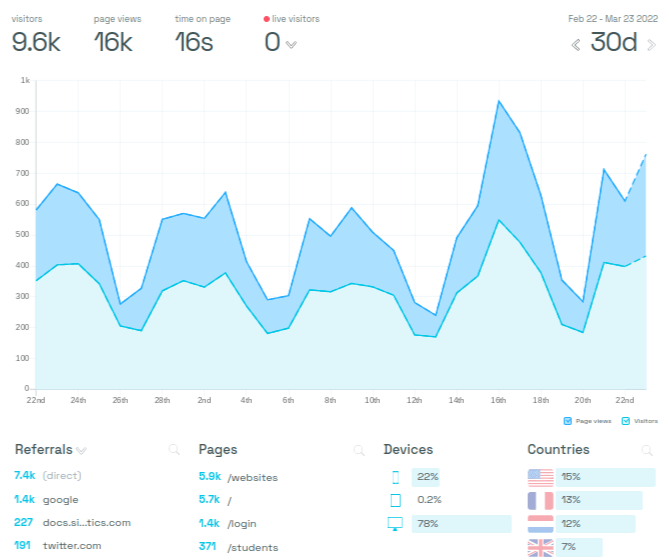Click the tablet device icon
The image size is (669, 560).
pyautogui.click(x=395, y=500)
